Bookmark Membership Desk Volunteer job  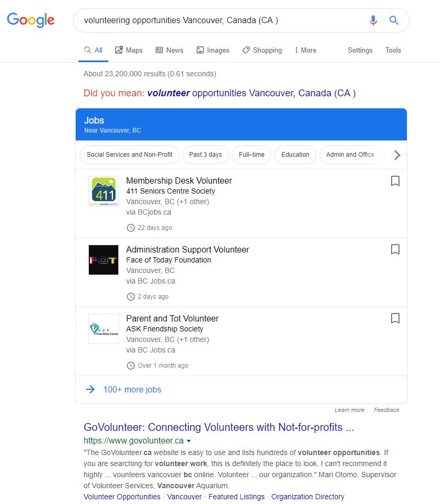tap(395, 181)
